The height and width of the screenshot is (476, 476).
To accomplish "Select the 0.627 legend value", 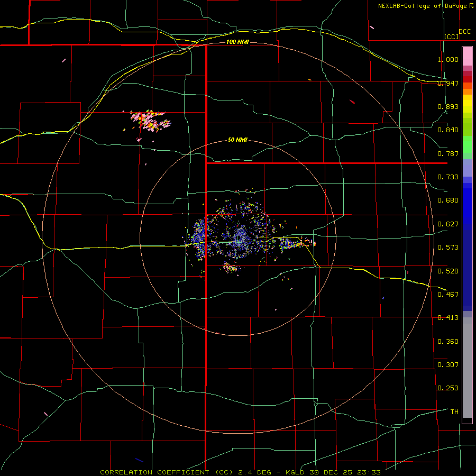I will pyautogui.click(x=448, y=224).
